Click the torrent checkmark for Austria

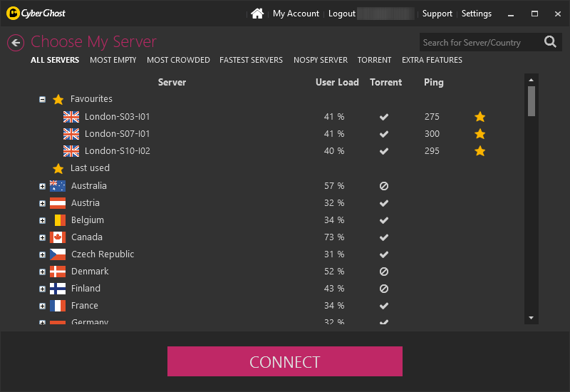click(384, 203)
